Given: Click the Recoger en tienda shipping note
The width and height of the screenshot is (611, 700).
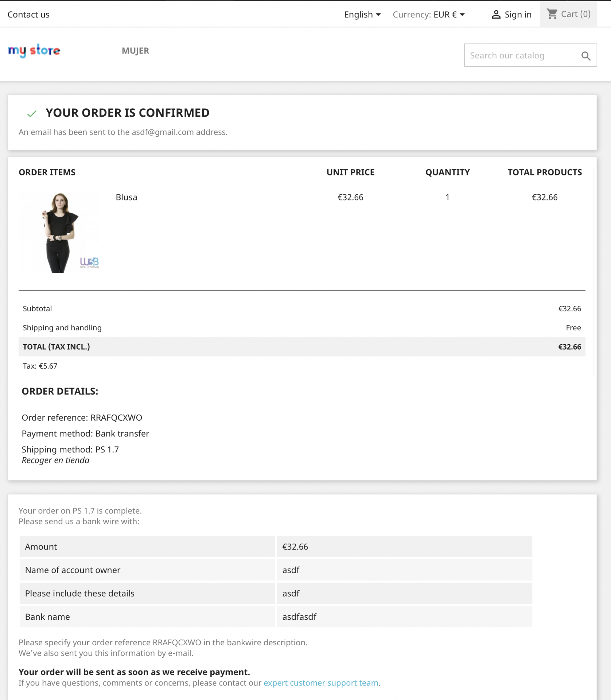Looking at the screenshot, I should [x=55, y=460].
